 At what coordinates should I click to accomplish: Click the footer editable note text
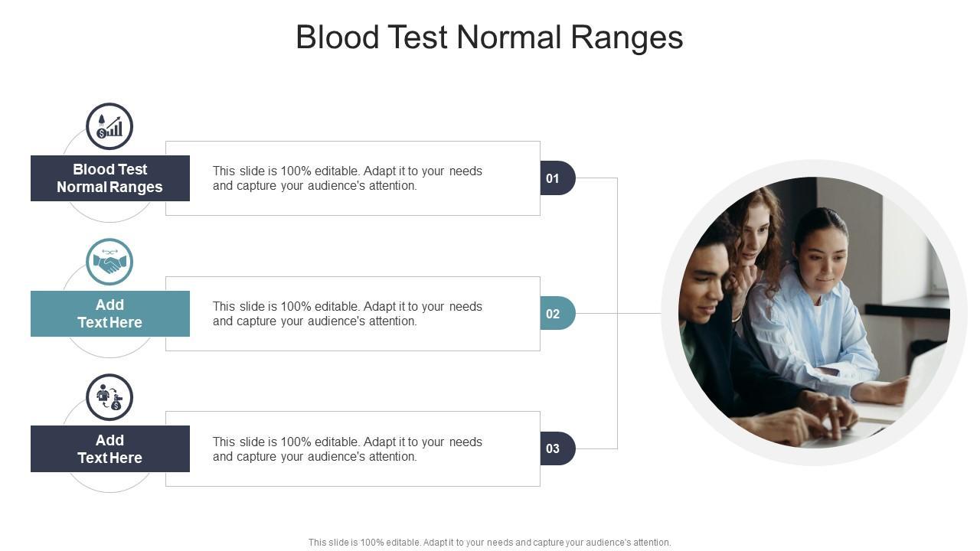tap(489, 543)
